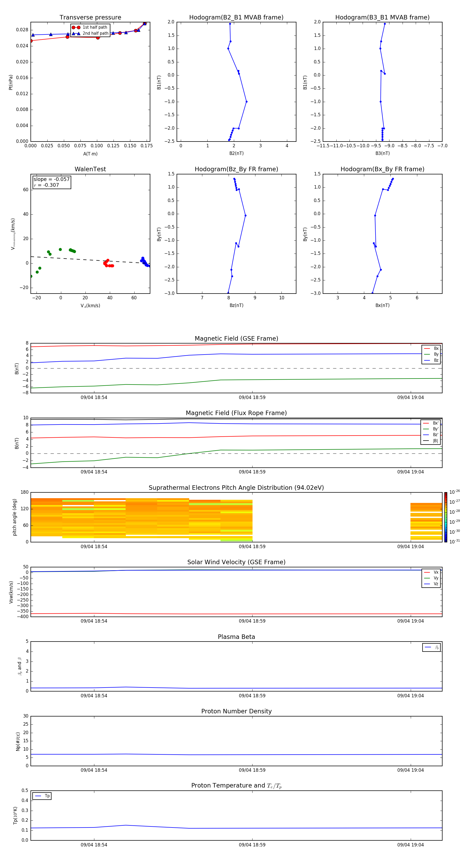Click the 'Vsw(km/s)' axis label

click(11, 592)
